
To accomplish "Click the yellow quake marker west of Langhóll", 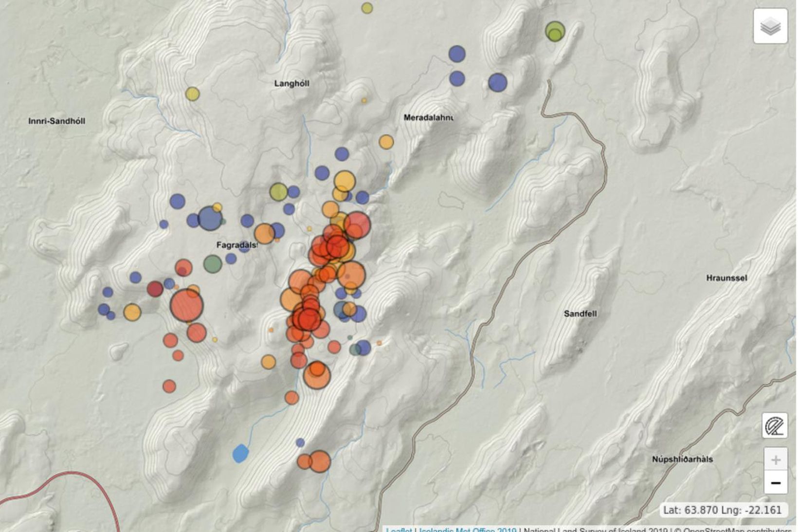I will [x=193, y=93].
